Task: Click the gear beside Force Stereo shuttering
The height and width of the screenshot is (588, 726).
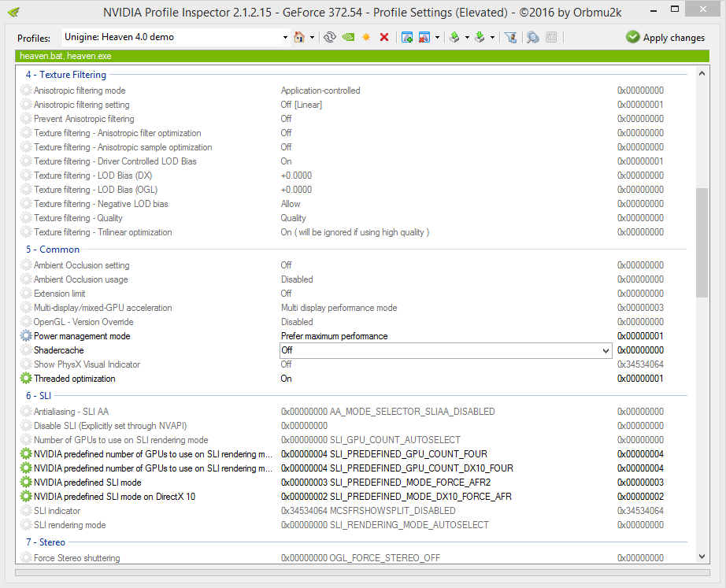Action: [26, 557]
